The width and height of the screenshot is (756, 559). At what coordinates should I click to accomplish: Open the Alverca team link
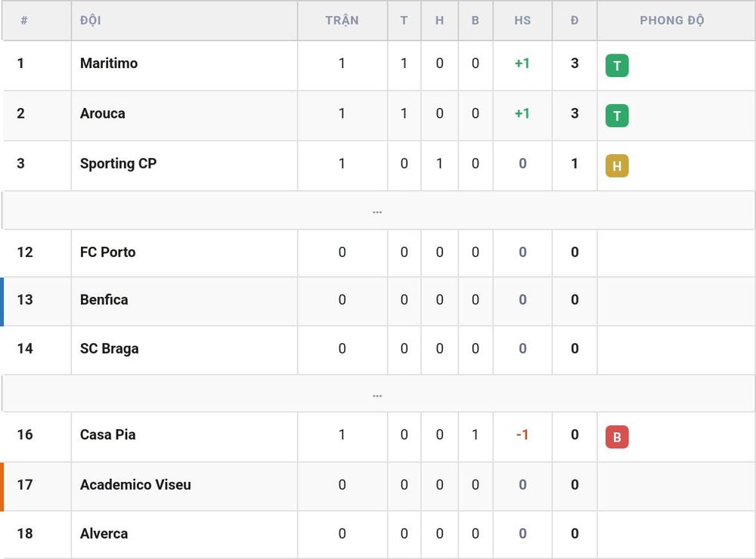[104, 533]
